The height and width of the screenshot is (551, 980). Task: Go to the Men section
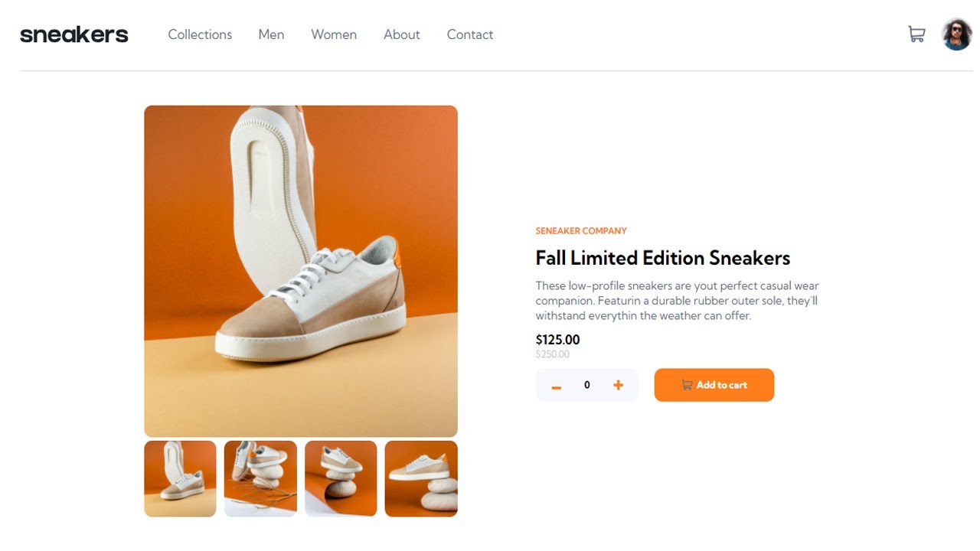[x=271, y=34]
